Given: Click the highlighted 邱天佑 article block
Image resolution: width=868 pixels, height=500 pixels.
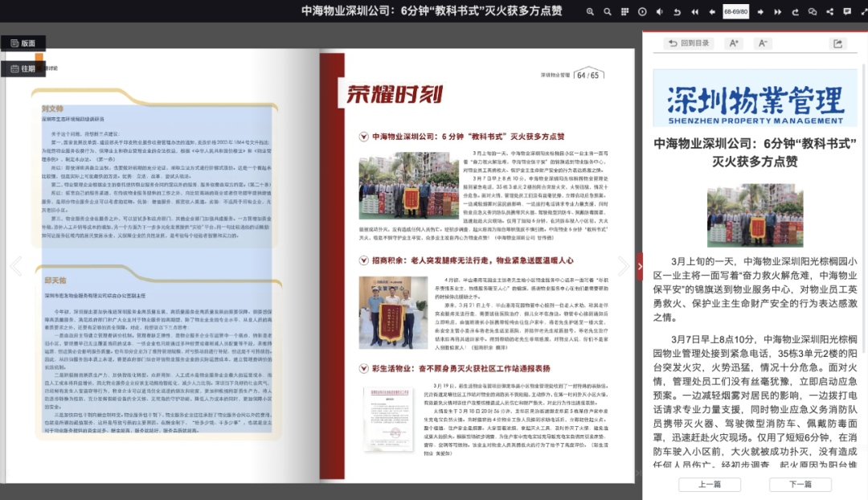Looking at the screenshot, I should point(158,353).
